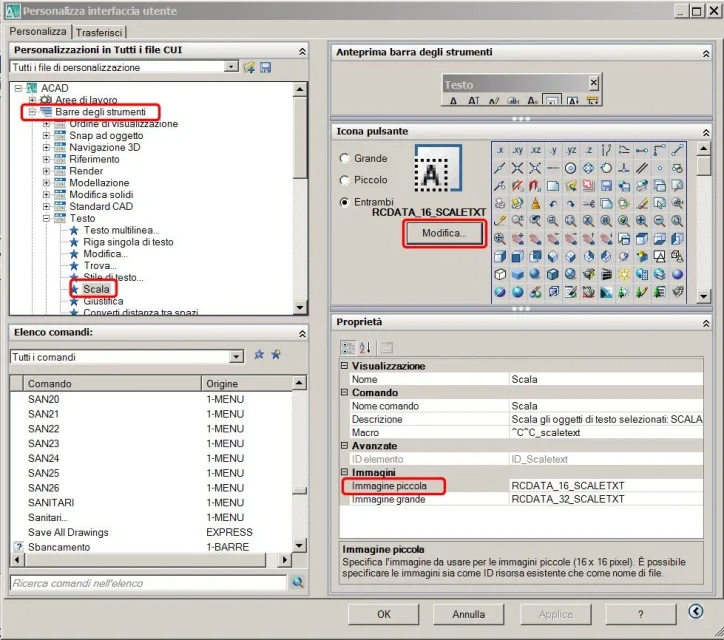This screenshot has width=724, height=640.
Task: Collapse the Testo toolbar node
Action: [46, 218]
